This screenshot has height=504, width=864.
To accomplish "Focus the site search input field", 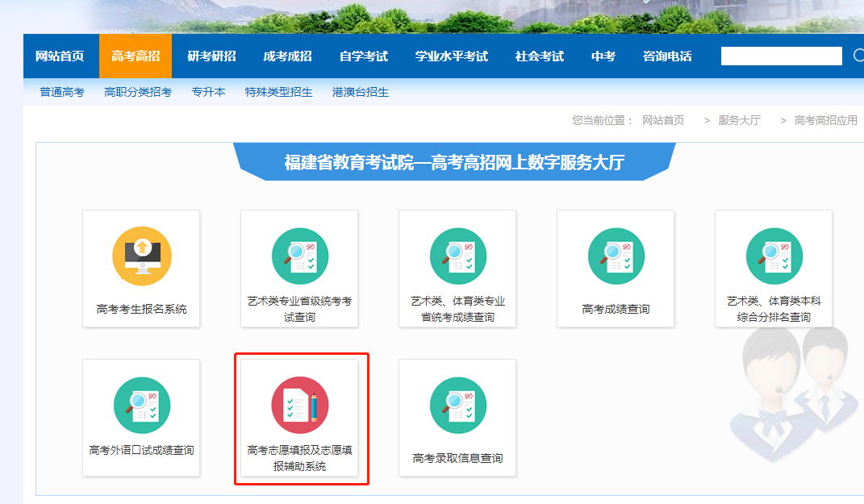I will [782, 56].
